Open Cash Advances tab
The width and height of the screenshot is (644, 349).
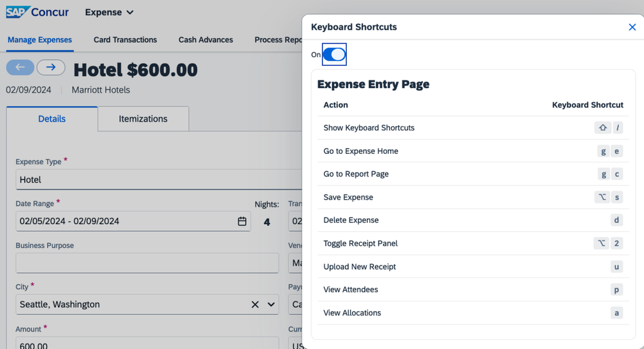tap(206, 40)
